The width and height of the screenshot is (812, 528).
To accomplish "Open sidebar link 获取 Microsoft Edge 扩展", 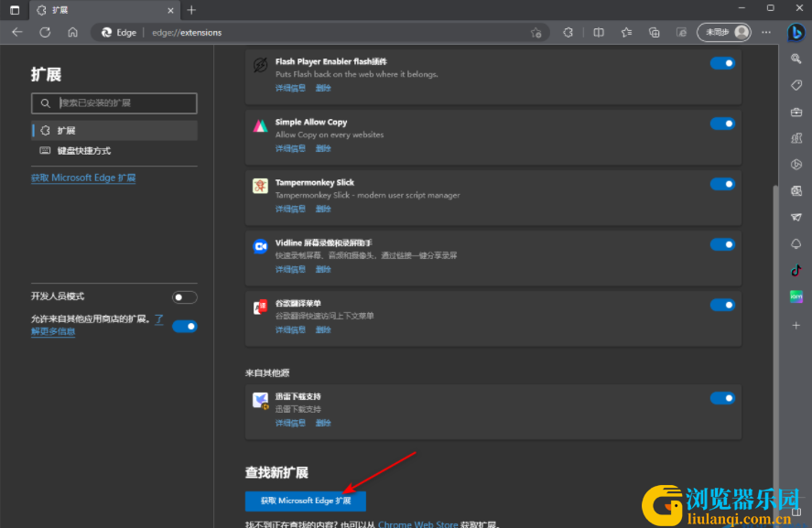I will pos(83,178).
